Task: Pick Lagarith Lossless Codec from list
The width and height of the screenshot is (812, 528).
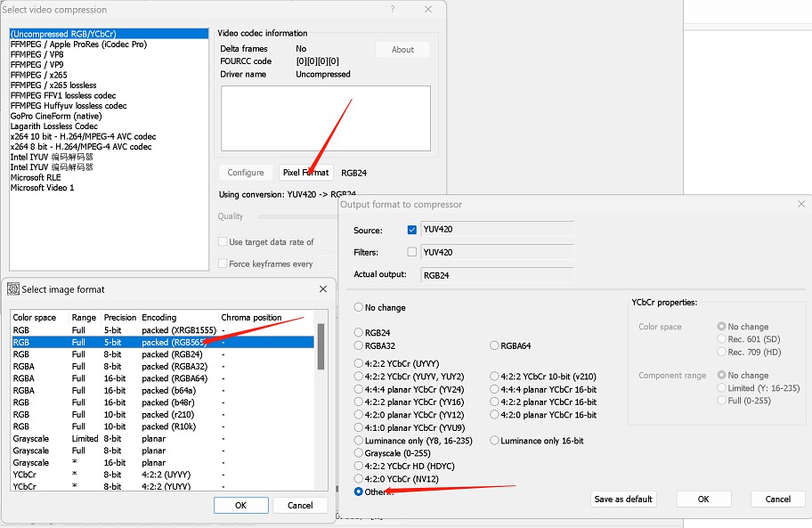Action: click(53, 126)
